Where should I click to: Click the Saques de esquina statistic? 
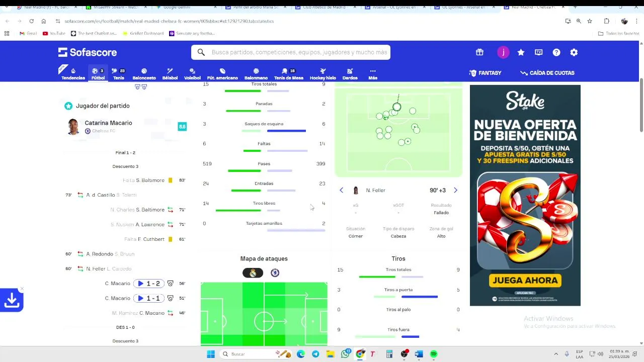click(264, 126)
